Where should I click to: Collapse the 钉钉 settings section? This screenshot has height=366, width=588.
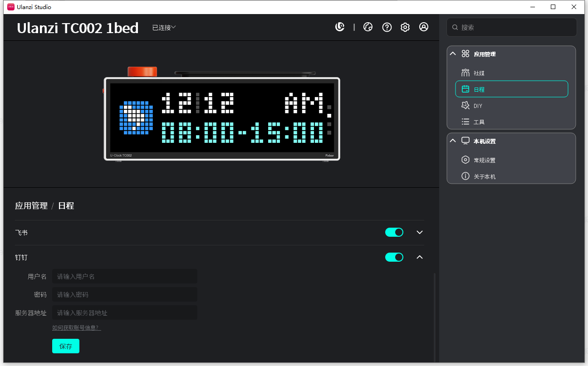[x=420, y=257]
